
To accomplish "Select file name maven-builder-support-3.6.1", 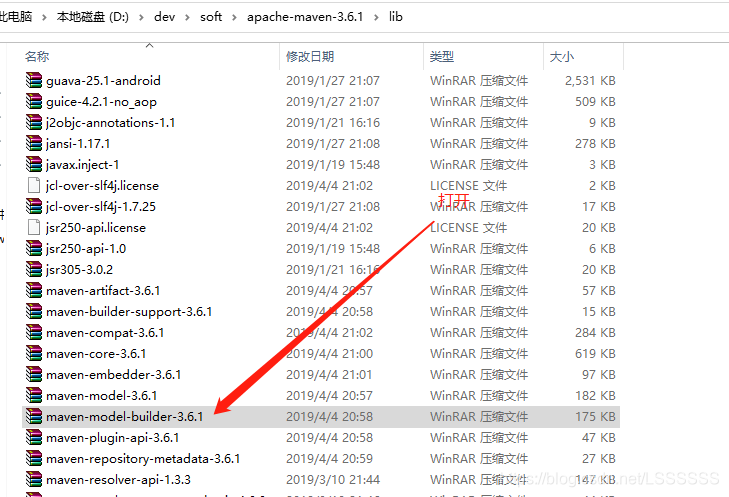I will coord(129,312).
